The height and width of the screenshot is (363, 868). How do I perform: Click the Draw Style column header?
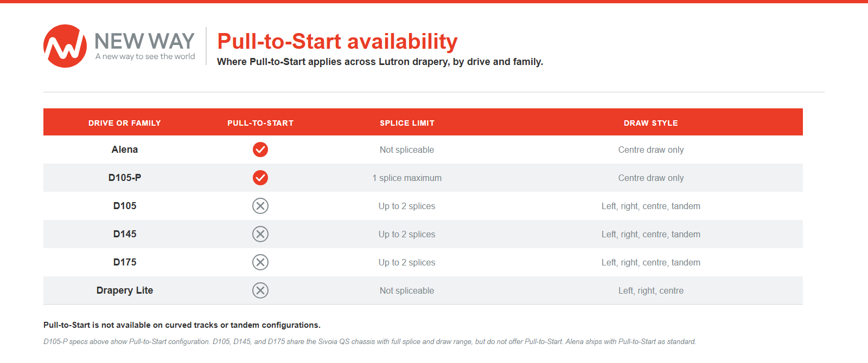651,123
